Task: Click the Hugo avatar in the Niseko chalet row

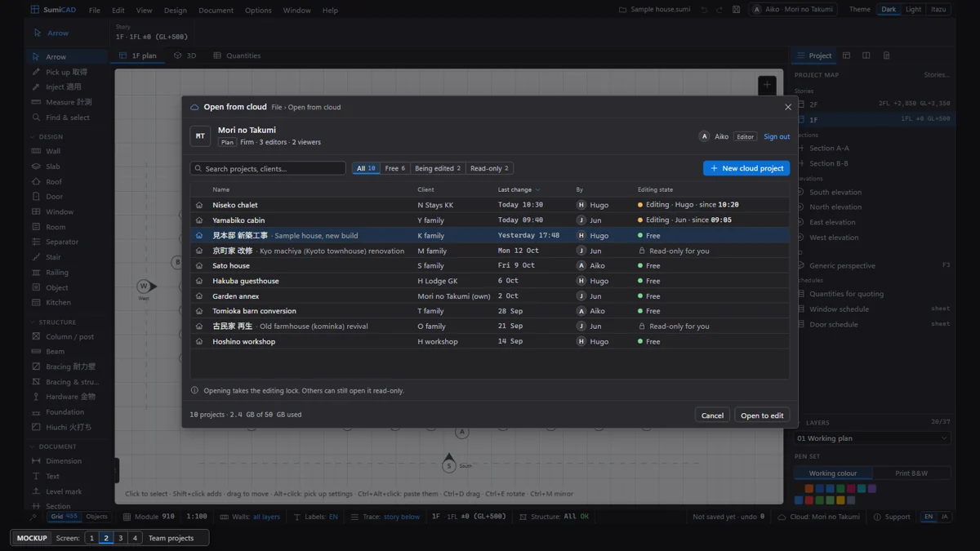Action: click(x=581, y=205)
